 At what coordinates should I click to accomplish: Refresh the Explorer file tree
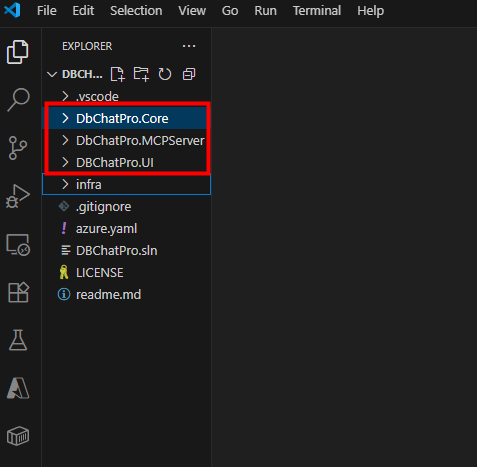point(165,74)
